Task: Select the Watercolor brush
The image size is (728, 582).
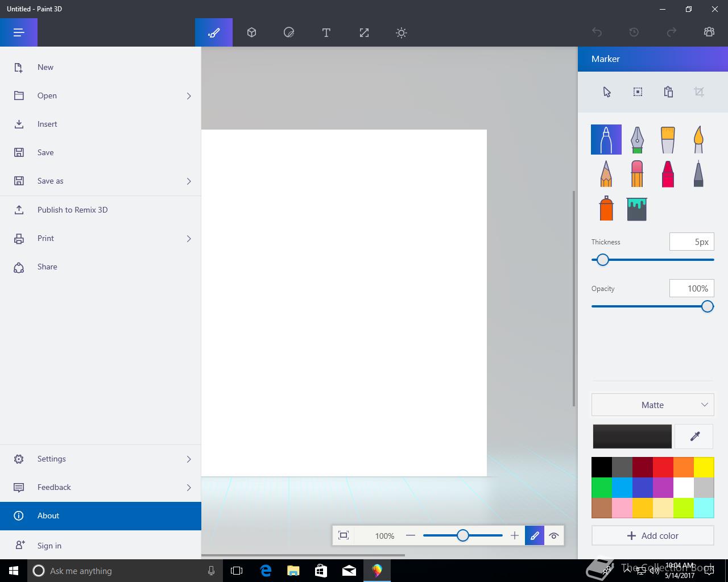Action: 698,139
